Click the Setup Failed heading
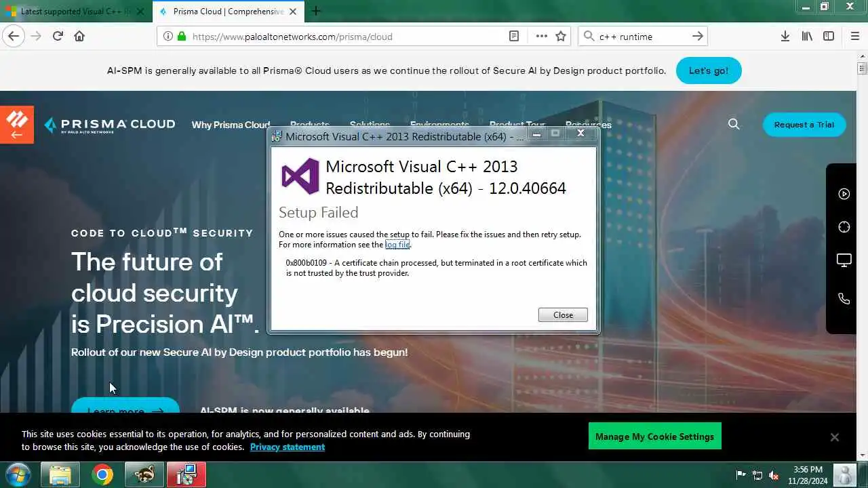Screen dimensions: 868x488 tap(318, 212)
